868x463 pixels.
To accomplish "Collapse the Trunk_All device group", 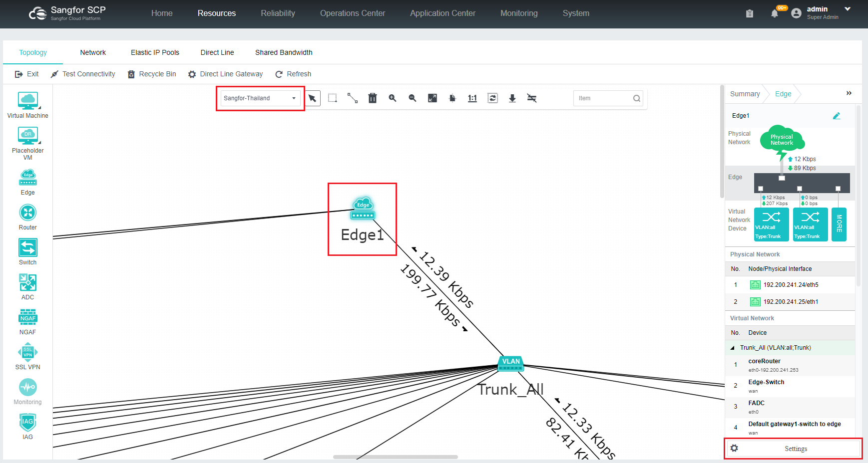I will pyautogui.click(x=733, y=348).
